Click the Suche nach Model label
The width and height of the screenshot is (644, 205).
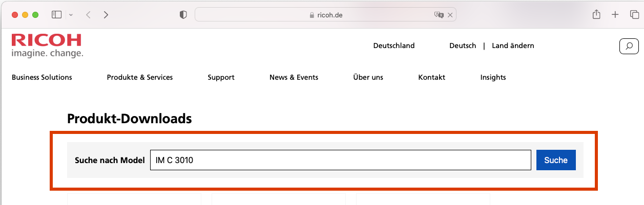[110, 160]
